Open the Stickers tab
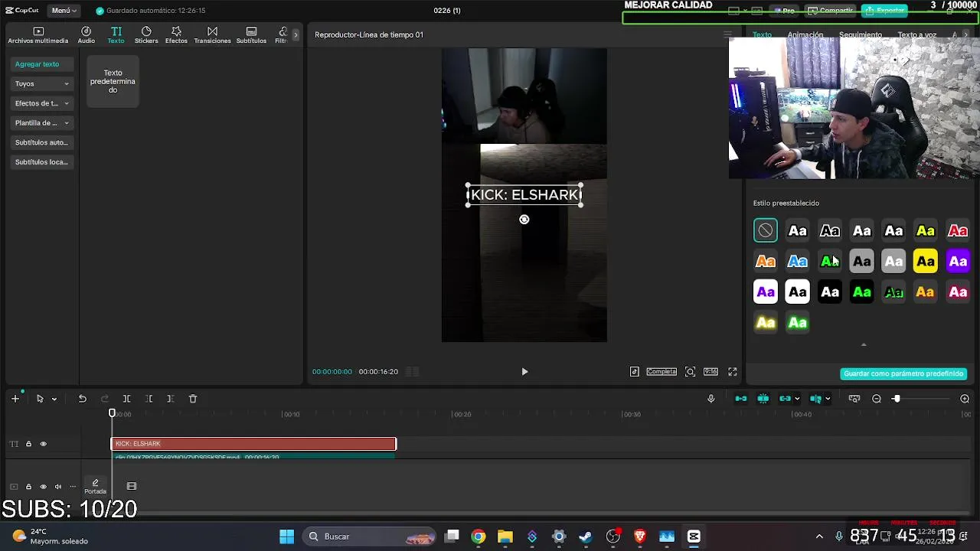The image size is (980, 551). pos(146,35)
